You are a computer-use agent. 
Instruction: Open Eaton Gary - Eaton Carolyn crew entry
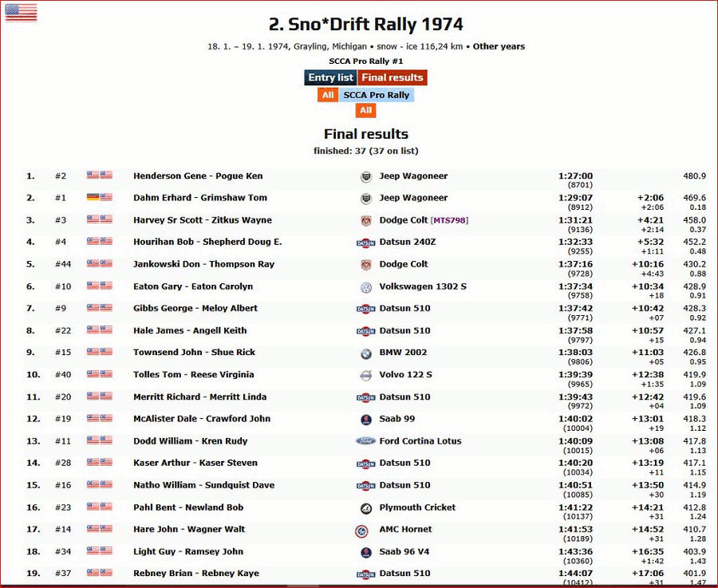coord(193,286)
